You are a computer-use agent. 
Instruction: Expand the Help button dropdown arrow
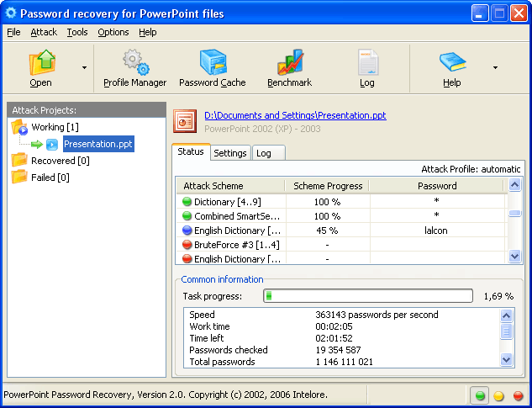(495, 67)
